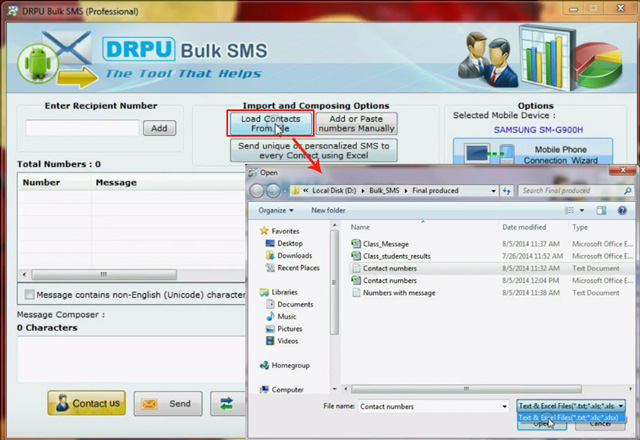
Task: Close the Open dialog with the X
Action: click(623, 170)
